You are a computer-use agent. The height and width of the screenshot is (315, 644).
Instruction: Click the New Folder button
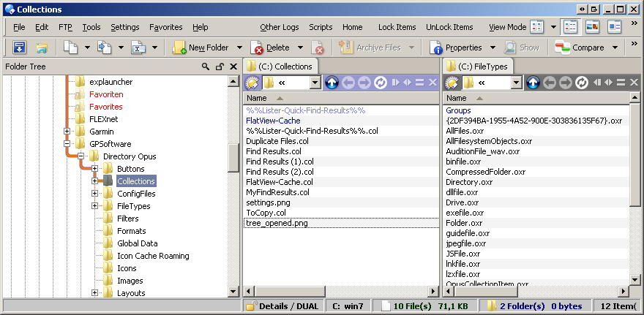201,48
